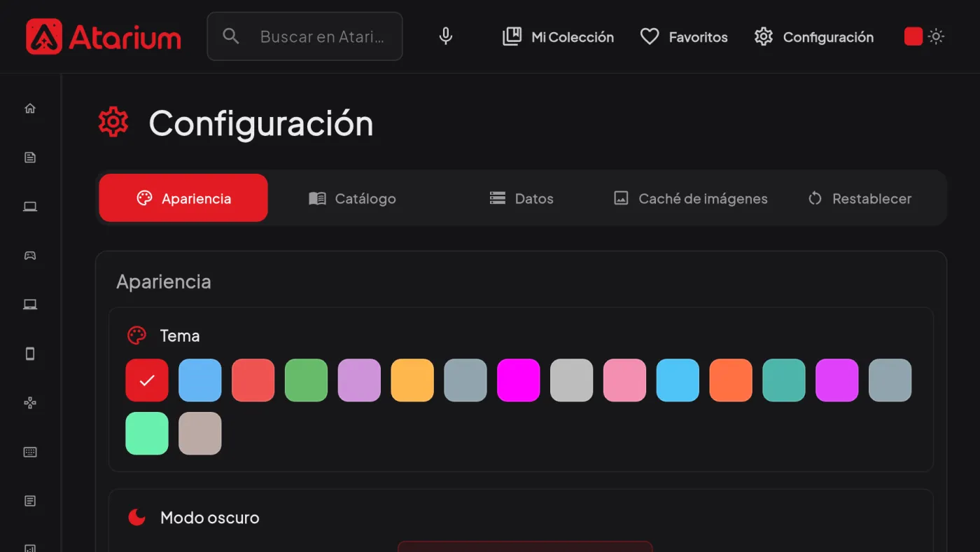This screenshot has width=980, height=552.
Task: Go to the Home icon in the sidebar
Action: [x=30, y=109]
